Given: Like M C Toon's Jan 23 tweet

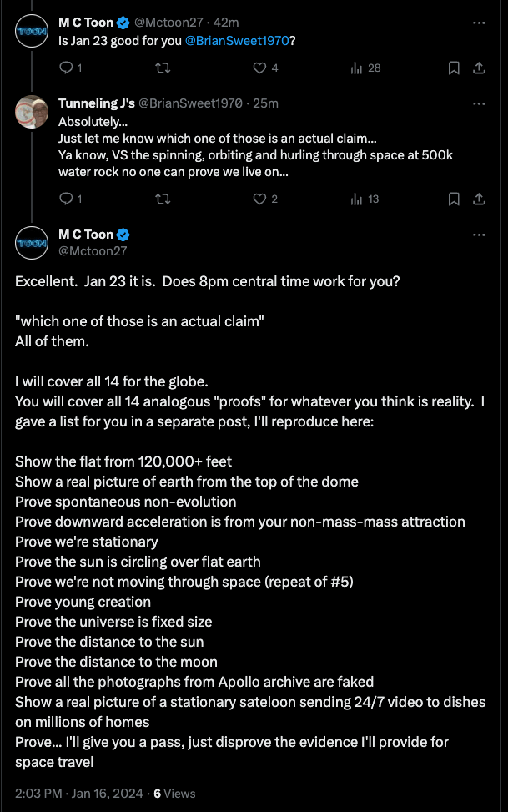Looking at the screenshot, I should click(x=259, y=68).
